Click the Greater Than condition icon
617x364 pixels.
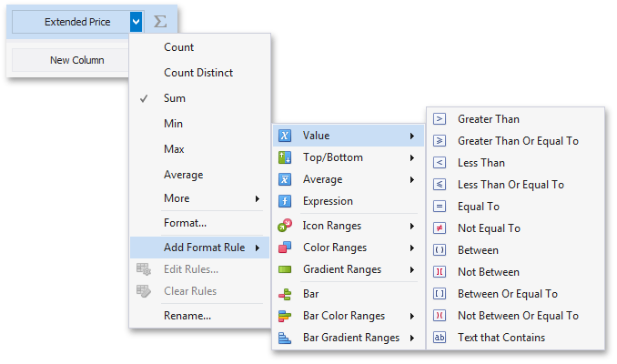point(440,119)
